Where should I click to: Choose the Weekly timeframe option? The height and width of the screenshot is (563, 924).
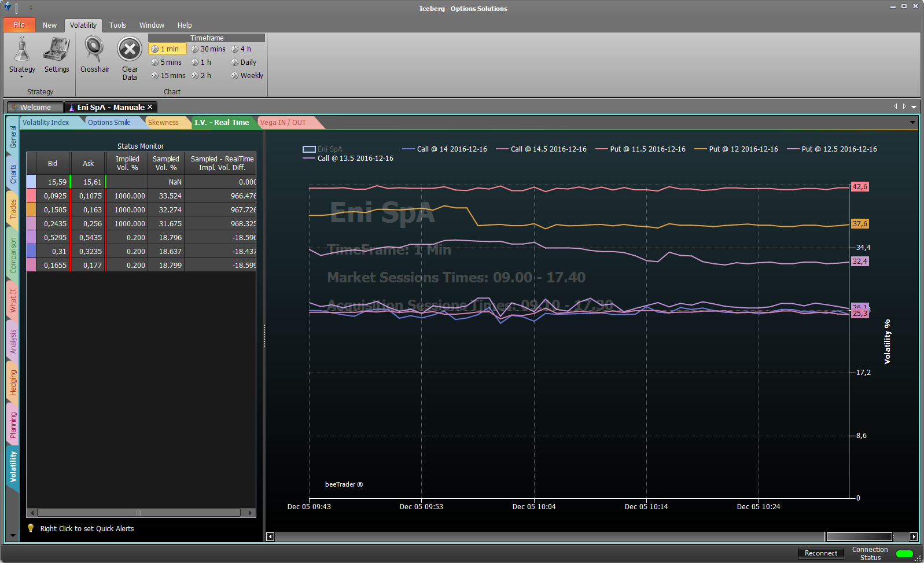pyautogui.click(x=248, y=76)
